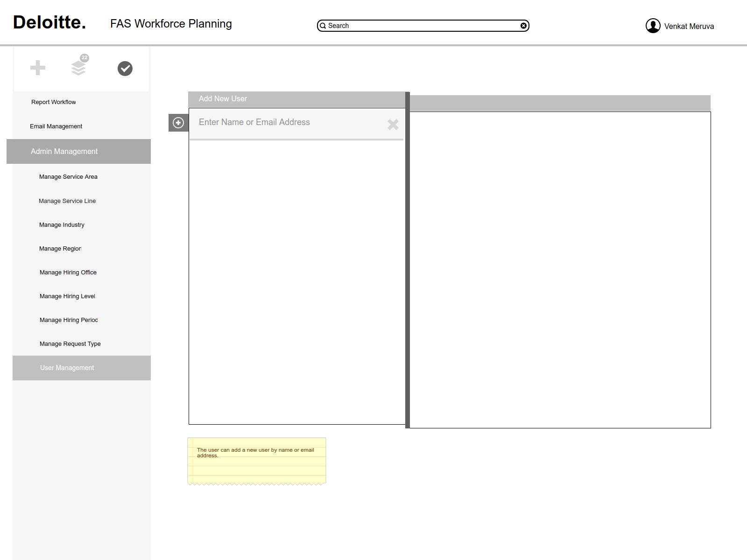
Task: Clear the name or email field with X
Action: click(393, 124)
